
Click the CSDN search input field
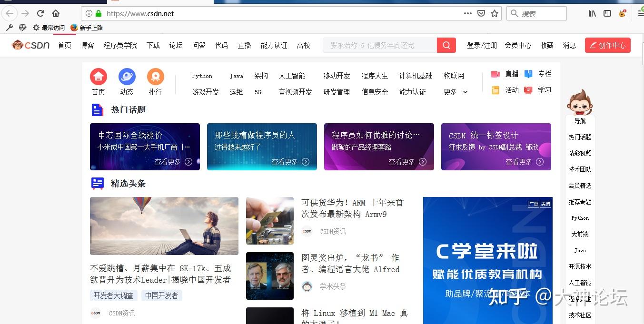coord(380,45)
